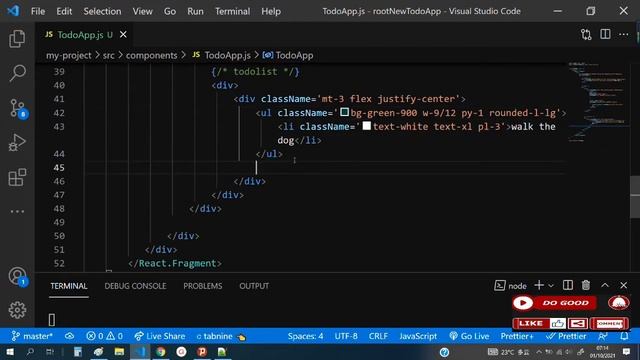Open the Go menu
Screen dimensions: 640x360
(x=170, y=11)
